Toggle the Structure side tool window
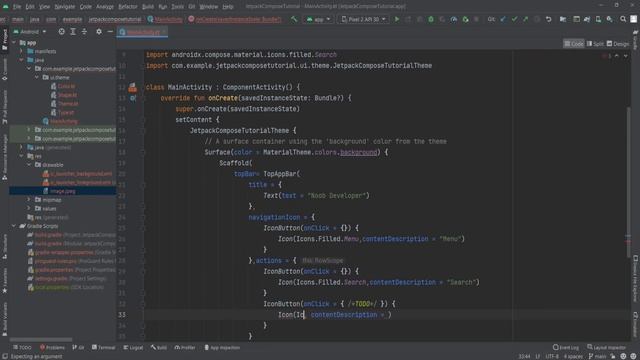The image size is (640, 360). click(x=4, y=247)
